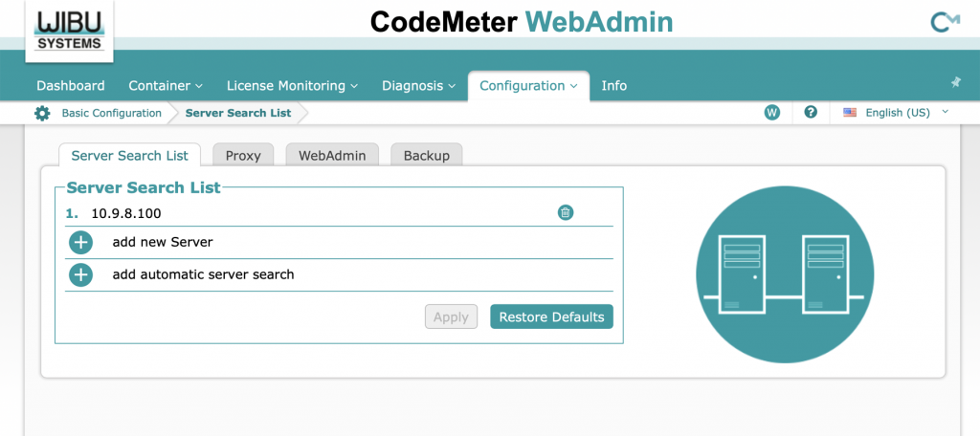
Task: Delete server entry 10.9.8.100 with trash icon
Action: tap(566, 213)
